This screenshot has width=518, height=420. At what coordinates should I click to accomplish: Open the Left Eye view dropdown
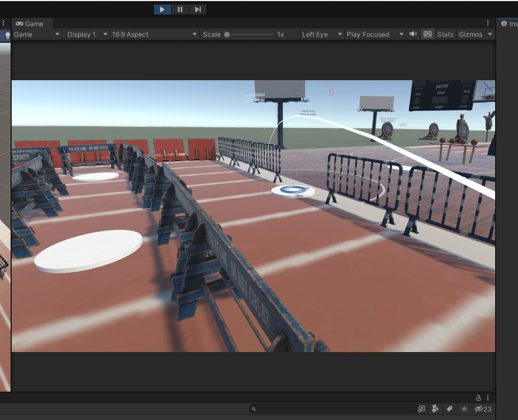(x=322, y=34)
